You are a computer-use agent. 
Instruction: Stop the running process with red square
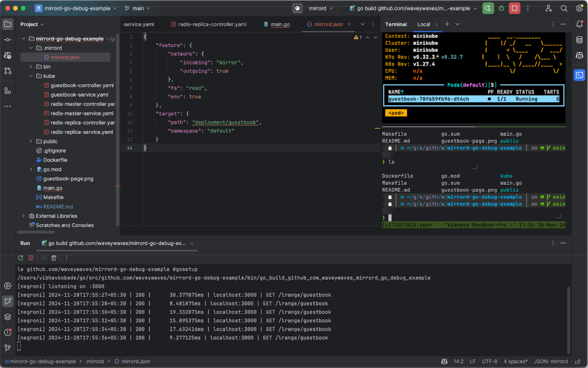[x=514, y=8]
